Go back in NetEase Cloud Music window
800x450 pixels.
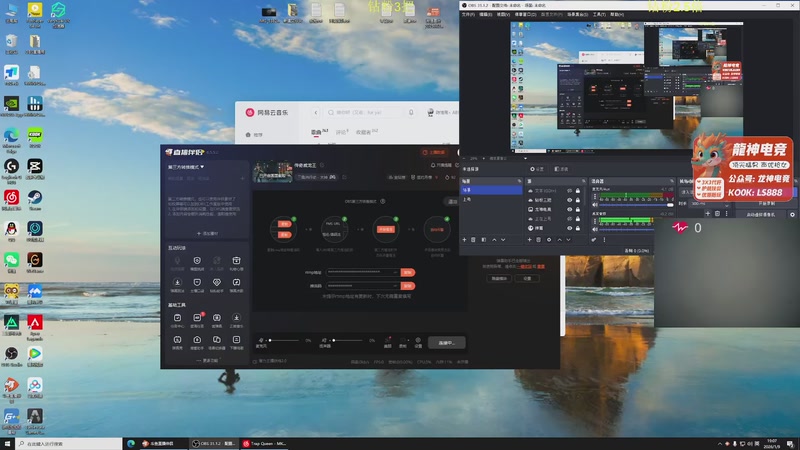[316, 112]
